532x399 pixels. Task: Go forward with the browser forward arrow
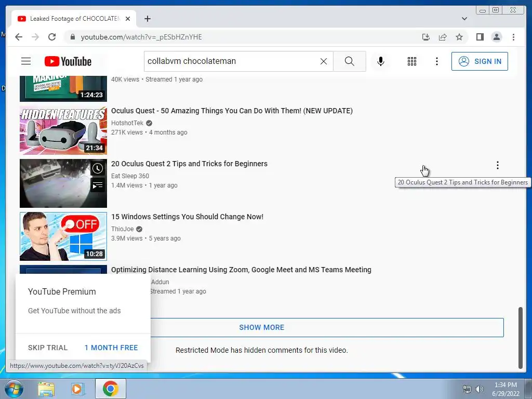tap(35, 37)
